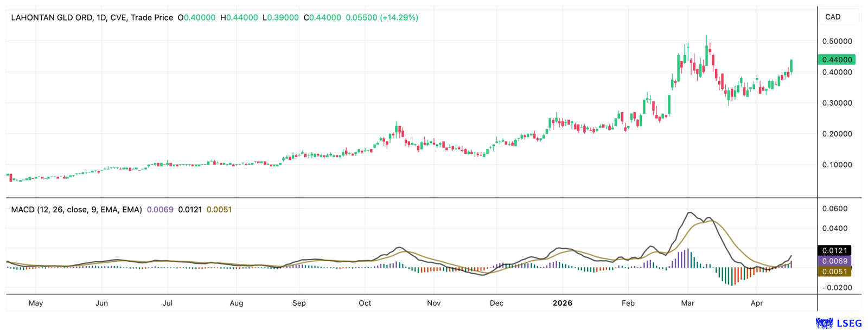Screen dimensions: 868x330
Task: Click the olive 0.0051 signal axis tag
Action: pyautogui.click(x=834, y=271)
